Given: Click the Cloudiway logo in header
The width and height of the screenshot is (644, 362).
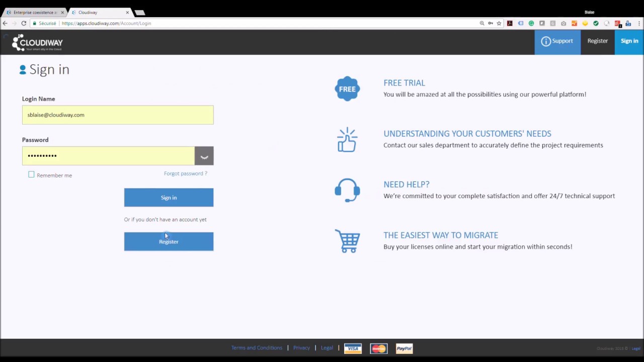Looking at the screenshot, I should [x=37, y=43].
